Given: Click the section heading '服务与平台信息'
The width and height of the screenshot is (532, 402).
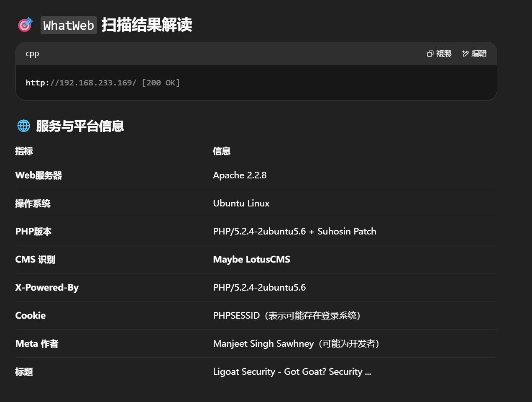Looking at the screenshot, I should [80, 126].
